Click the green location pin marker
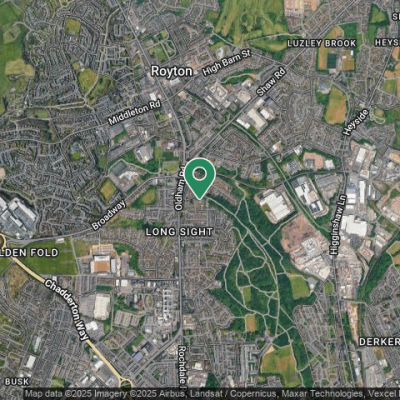This screenshot has width=400, height=400. [x=200, y=178]
